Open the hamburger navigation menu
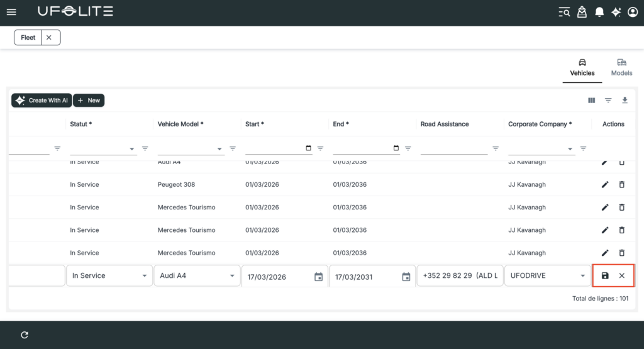 11,12
